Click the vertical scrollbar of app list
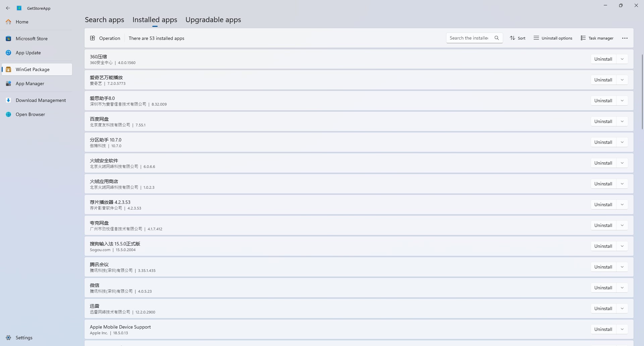The height and width of the screenshot is (346, 644). tap(642, 92)
